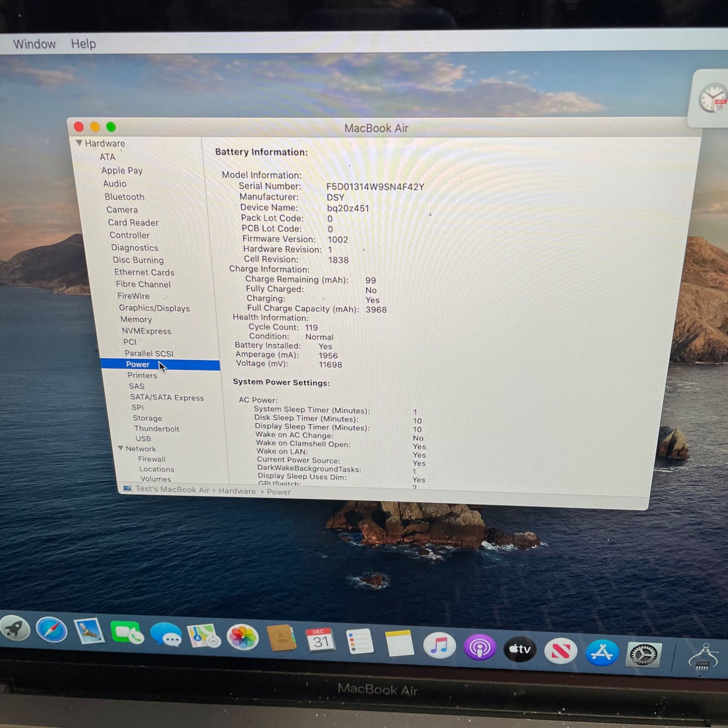The width and height of the screenshot is (728, 728).
Task: Launch Safari from the Dock
Action: (51, 630)
